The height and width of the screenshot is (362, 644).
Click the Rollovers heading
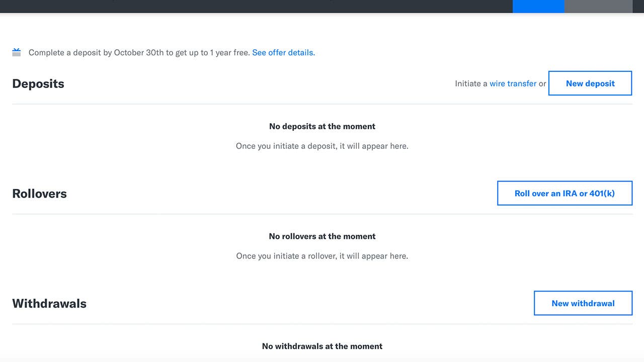pos(39,194)
